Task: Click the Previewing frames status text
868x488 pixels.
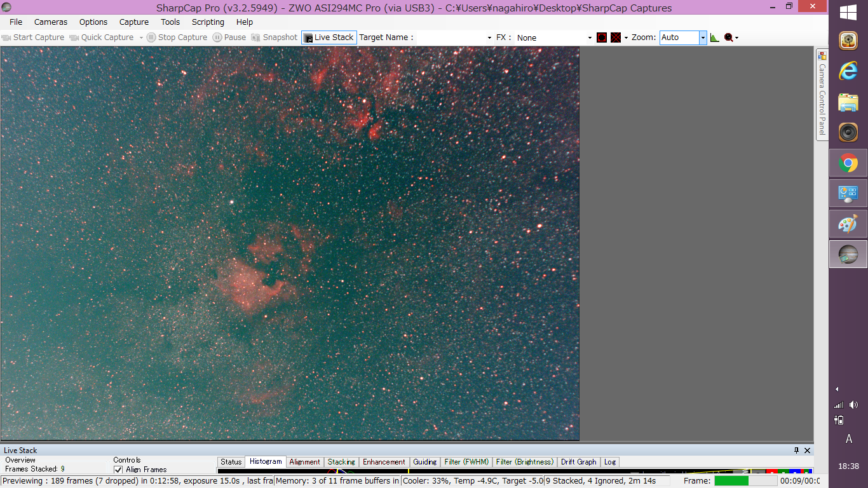Action: (137, 481)
